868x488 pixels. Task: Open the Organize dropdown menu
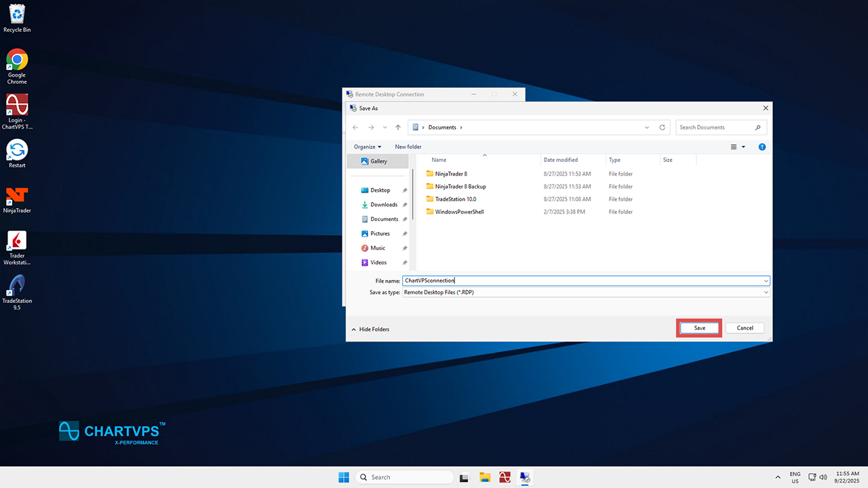pyautogui.click(x=367, y=147)
